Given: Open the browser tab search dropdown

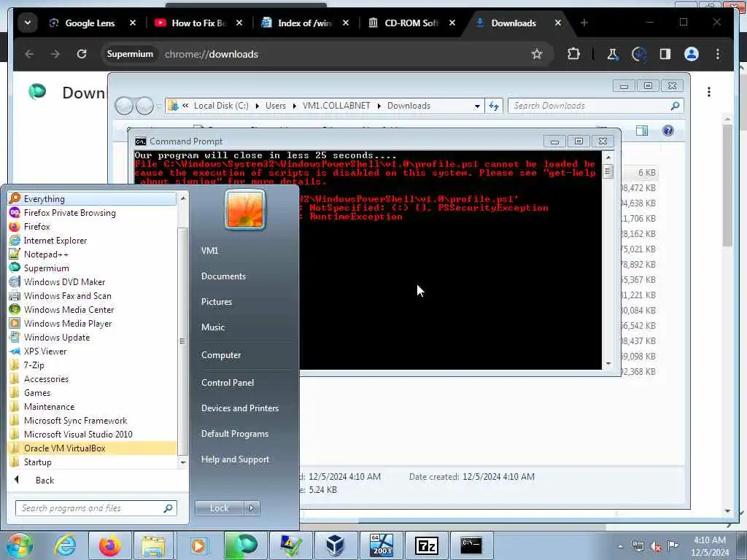Looking at the screenshot, I should click(28, 23).
